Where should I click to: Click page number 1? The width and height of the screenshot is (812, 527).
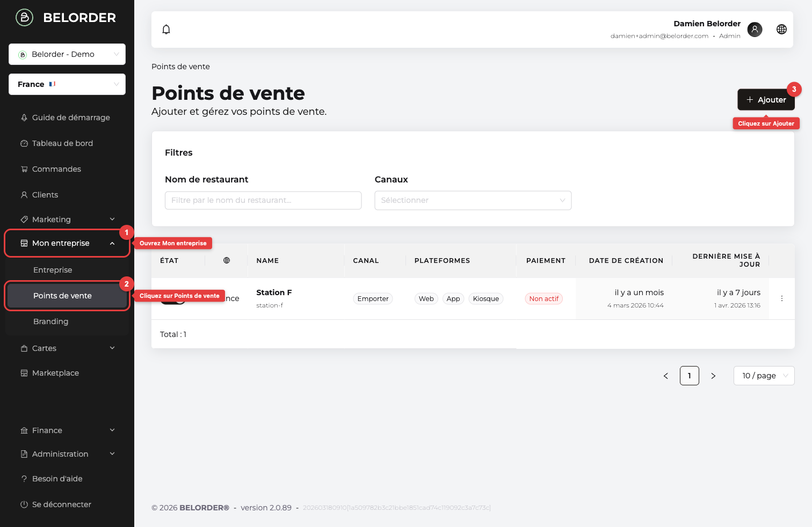point(690,376)
